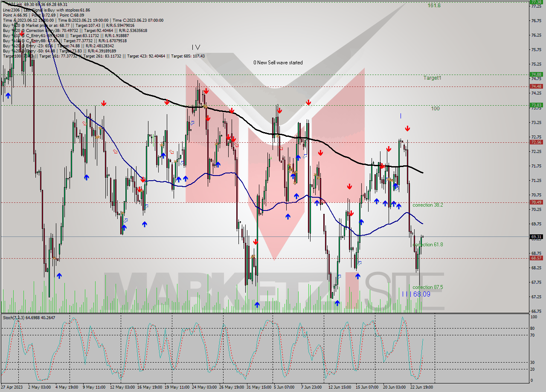The width and height of the screenshot is (546, 392).
Task: Click the stochastic 20 level label
Action: click(x=532, y=369)
